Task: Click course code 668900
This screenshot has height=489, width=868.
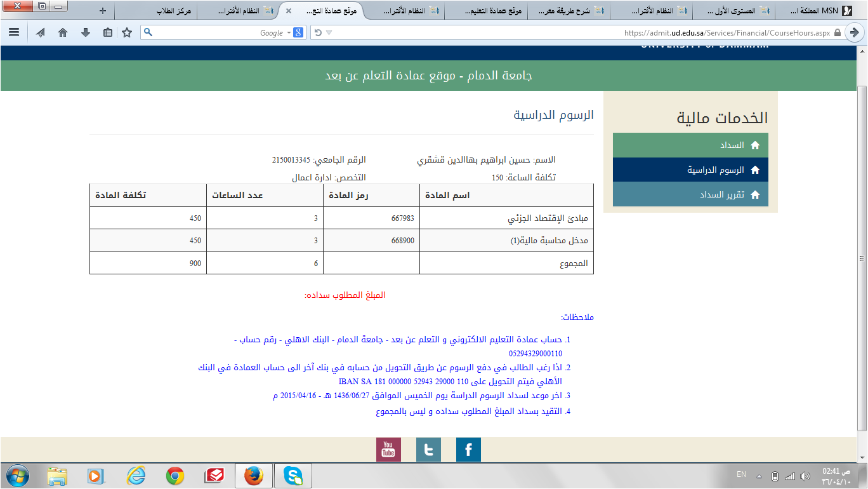Action: (x=403, y=241)
